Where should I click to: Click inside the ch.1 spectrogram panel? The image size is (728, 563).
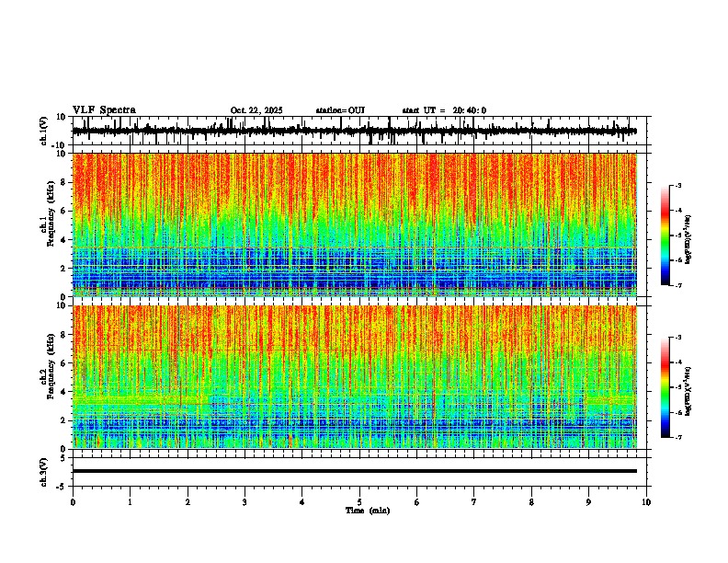[355, 224]
